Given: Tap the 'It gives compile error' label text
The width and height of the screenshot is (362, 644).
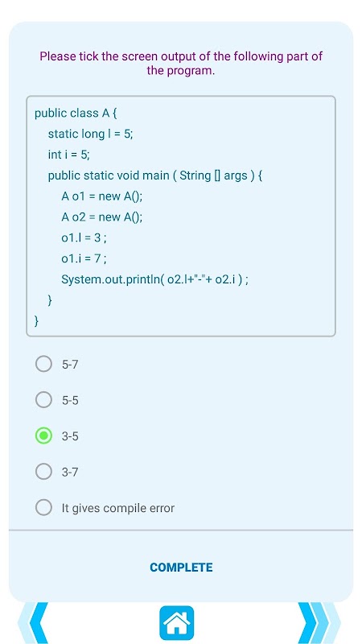Looking at the screenshot, I should click(118, 509).
